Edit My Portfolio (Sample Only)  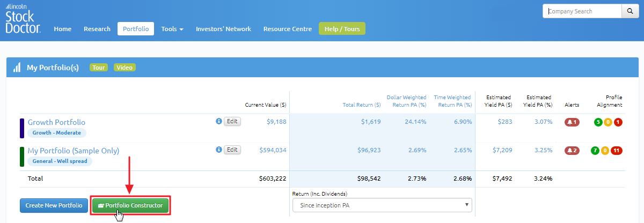pos(232,150)
